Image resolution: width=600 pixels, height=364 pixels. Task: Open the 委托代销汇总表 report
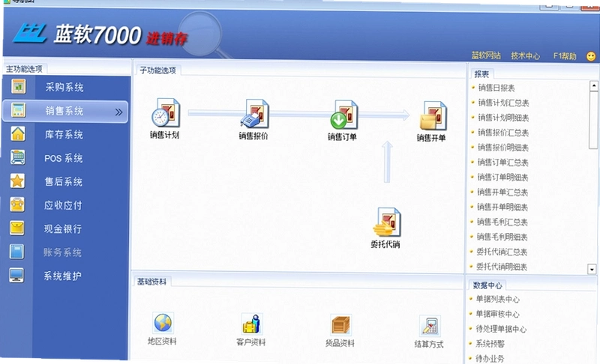(x=502, y=252)
